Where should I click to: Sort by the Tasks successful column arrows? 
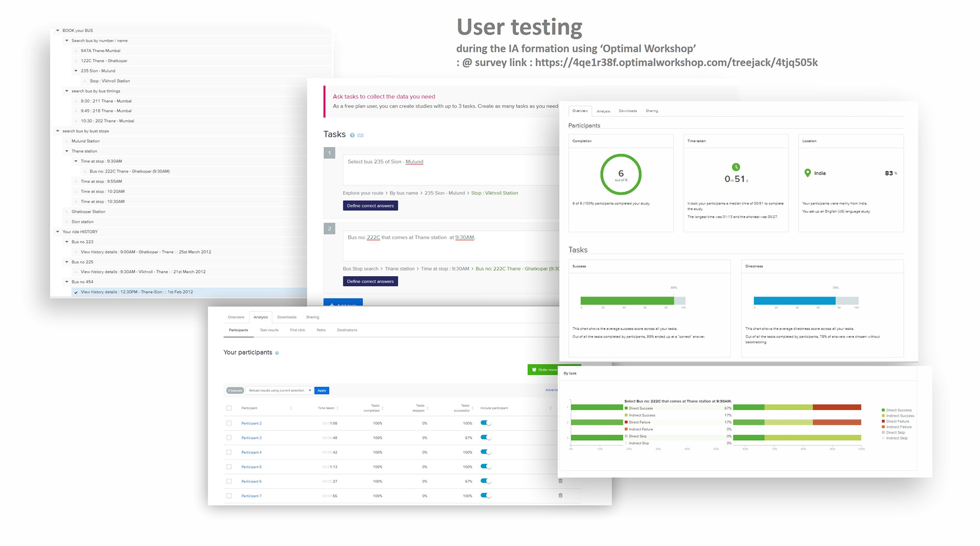click(x=473, y=408)
